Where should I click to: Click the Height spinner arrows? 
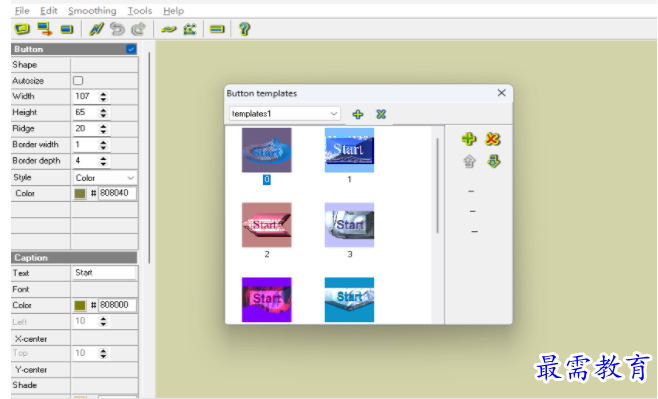click(x=103, y=112)
